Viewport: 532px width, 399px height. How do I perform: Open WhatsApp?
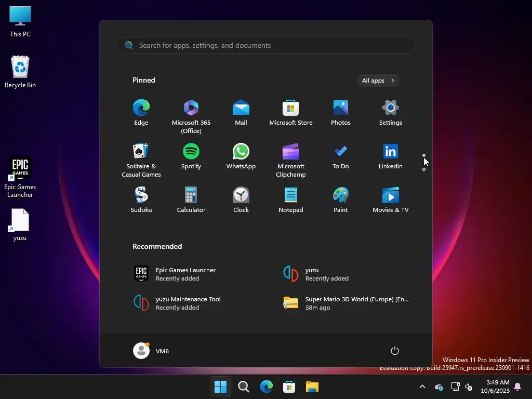pos(241,156)
